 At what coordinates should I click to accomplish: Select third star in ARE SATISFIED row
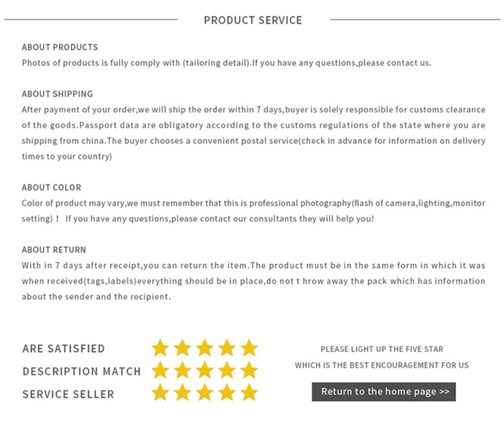(x=205, y=348)
